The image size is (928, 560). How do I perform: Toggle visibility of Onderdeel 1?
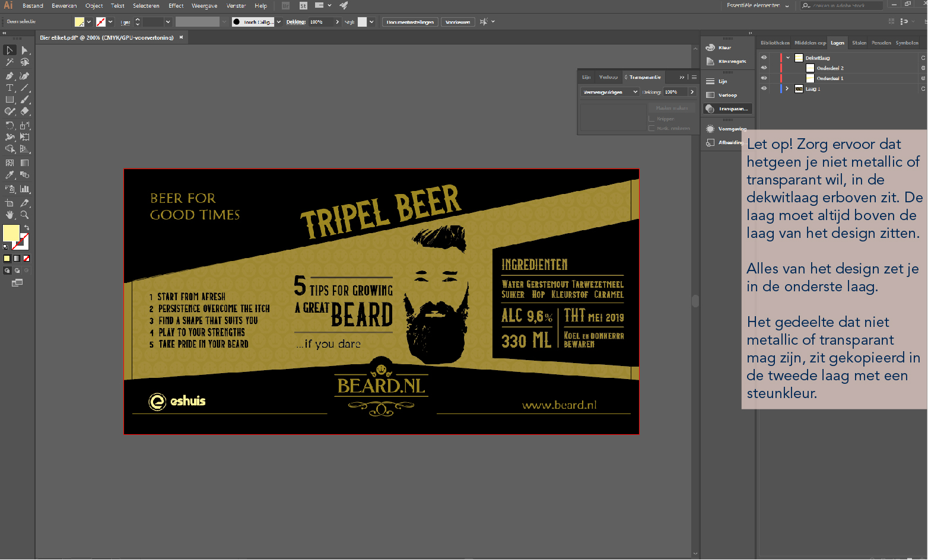pos(764,78)
